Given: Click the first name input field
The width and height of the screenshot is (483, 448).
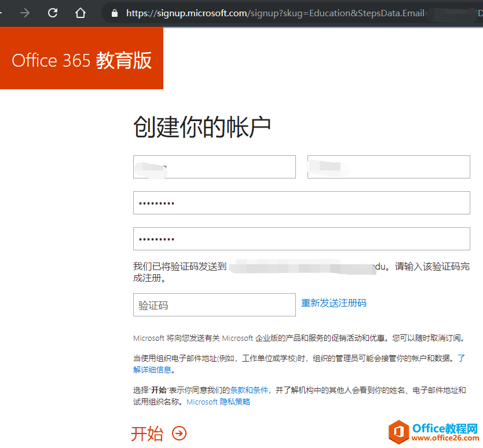Looking at the screenshot, I should [214, 167].
